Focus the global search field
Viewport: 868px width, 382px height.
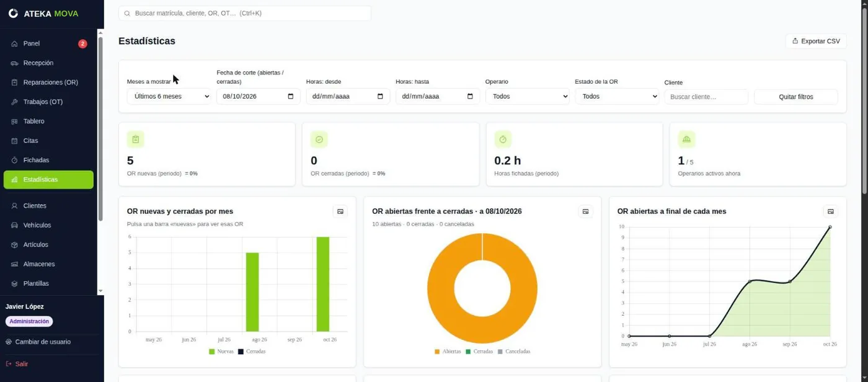(x=245, y=13)
